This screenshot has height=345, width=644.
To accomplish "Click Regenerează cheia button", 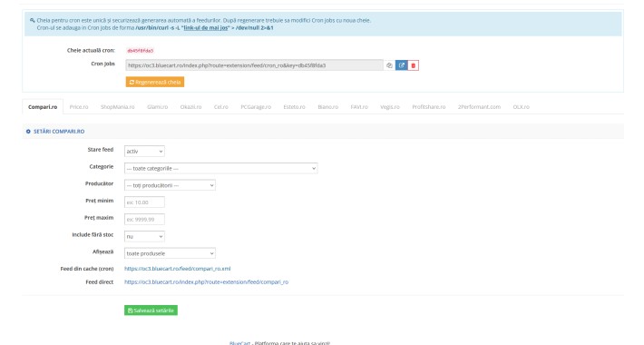I will pos(155,83).
